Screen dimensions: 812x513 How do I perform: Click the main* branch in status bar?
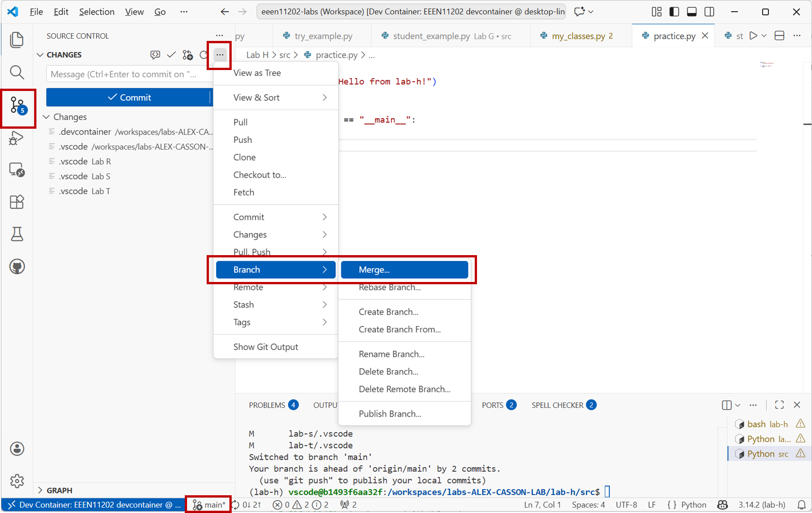[x=209, y=505]
